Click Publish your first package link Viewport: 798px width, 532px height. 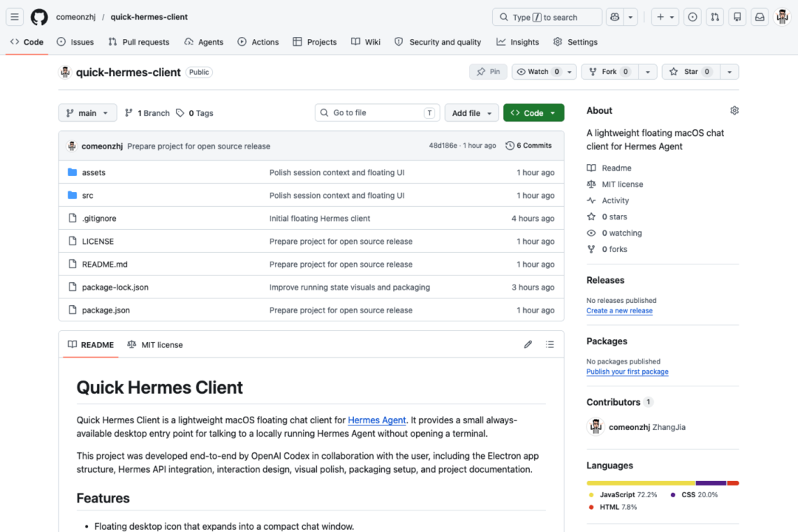(627, 372)
